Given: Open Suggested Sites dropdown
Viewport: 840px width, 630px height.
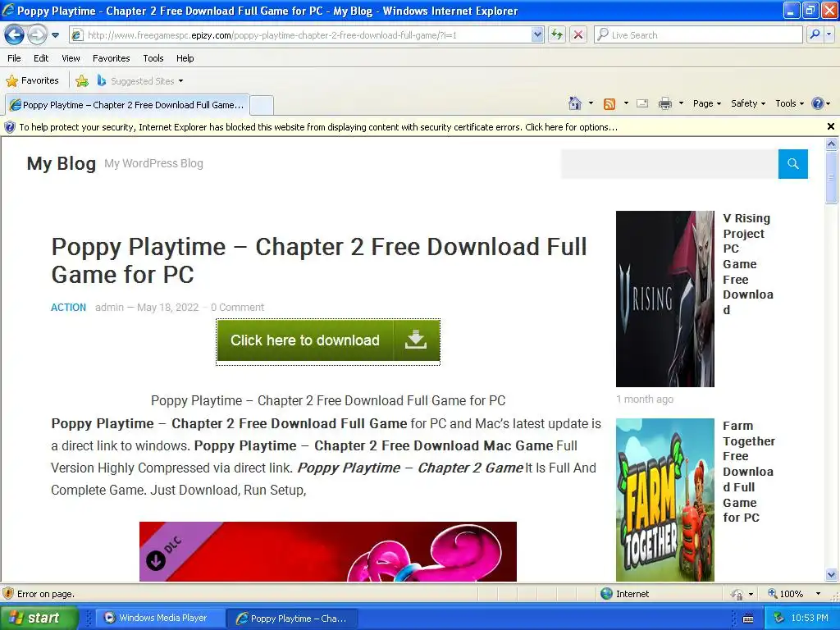Looking at the screenshot, I should click(140, 81).
